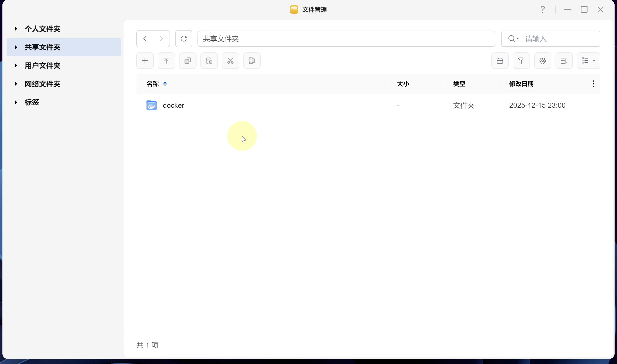Open the filter icon

(521, 61)
